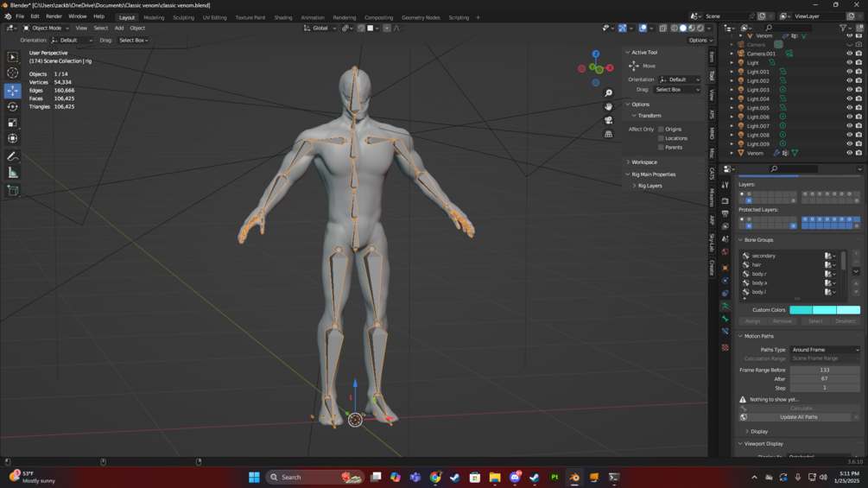This screenshot has width=868, height=488.
Task: Open the Render menu
Action: (54, 16)
